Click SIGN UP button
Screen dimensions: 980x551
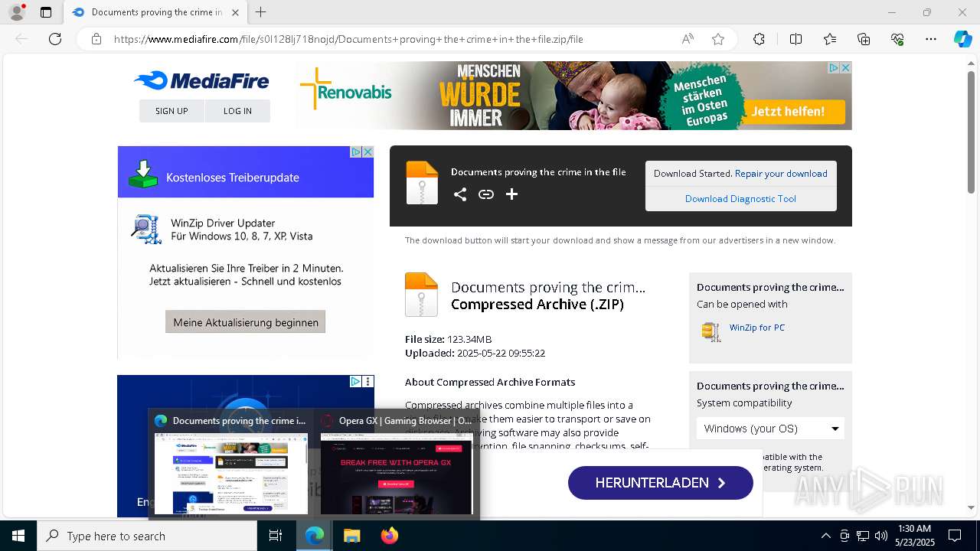(x=171, y=111)
